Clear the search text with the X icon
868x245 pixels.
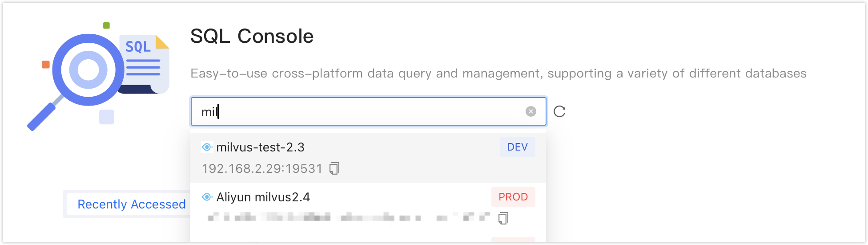coord(530,111)
